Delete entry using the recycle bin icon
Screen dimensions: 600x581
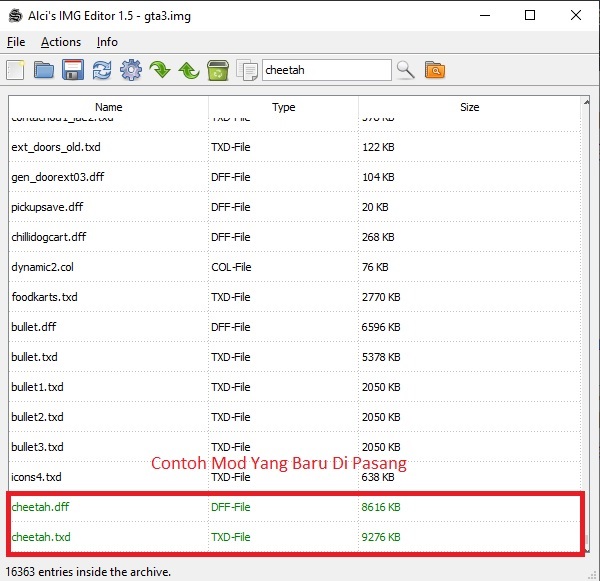pyautogui.click(x=218, y=70)
